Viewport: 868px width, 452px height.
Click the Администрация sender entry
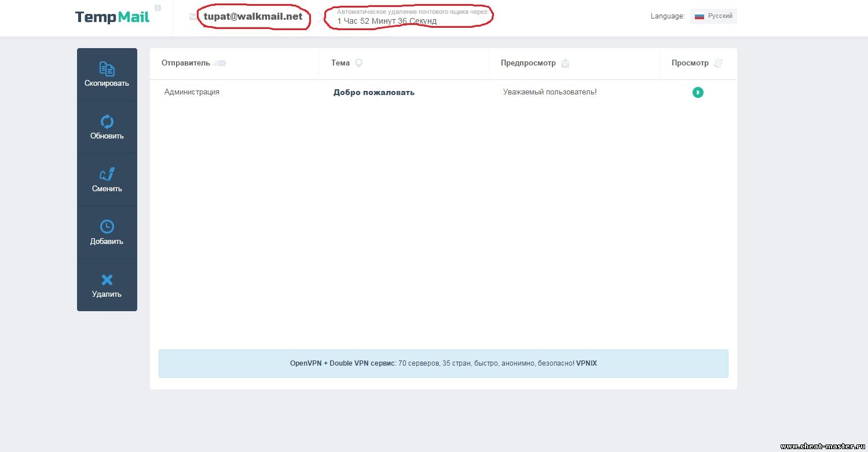pos(192,92)
